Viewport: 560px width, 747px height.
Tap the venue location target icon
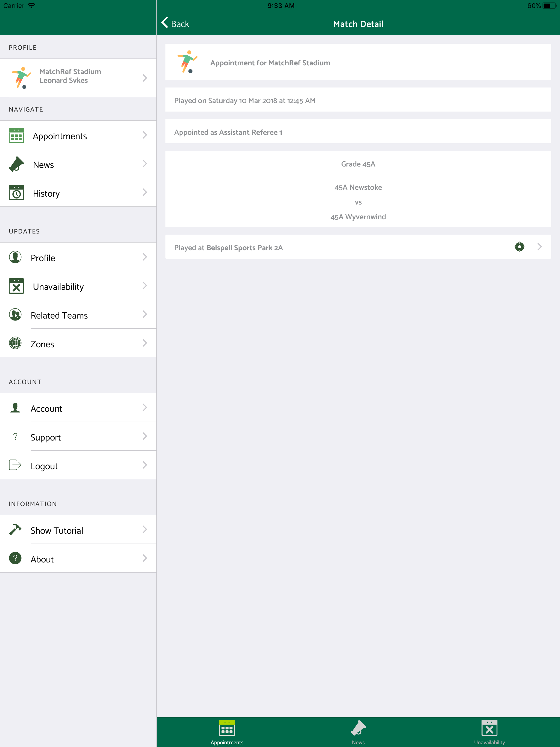520,247
